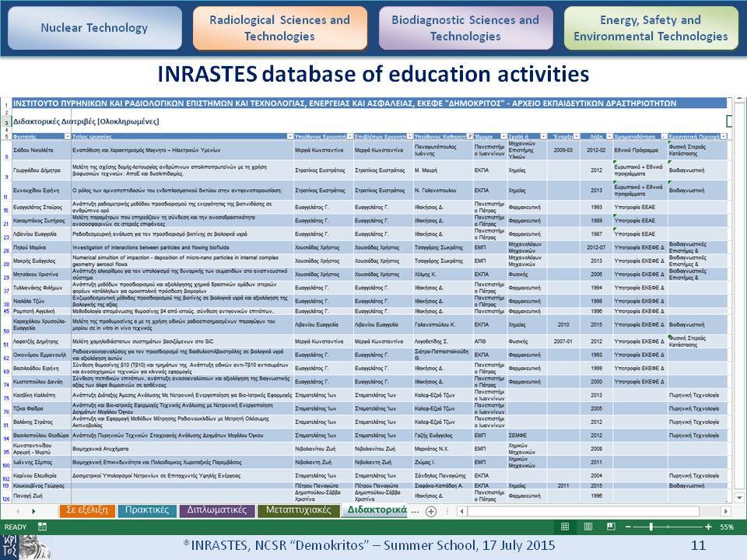This screenshot has width=747, height=560.
Task: Switch to the Πρακτικές sheet tab
Action: pos(147,510)
